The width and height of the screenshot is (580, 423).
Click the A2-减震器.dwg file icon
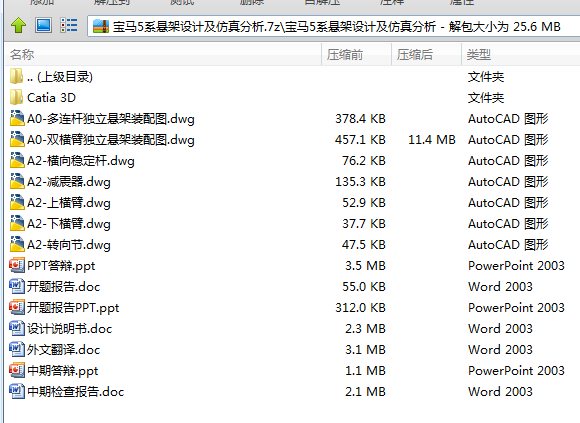[x=17, y=182]
